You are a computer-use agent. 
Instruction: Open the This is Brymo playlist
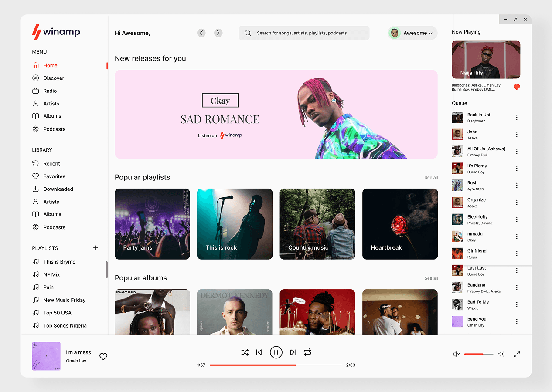pyautogui.click(x=54, y=262)
